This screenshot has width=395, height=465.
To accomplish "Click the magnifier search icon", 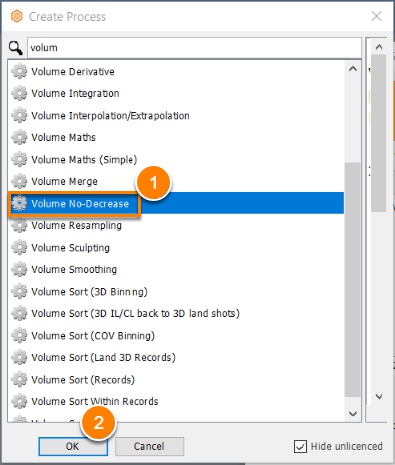I will click(16, 48).
